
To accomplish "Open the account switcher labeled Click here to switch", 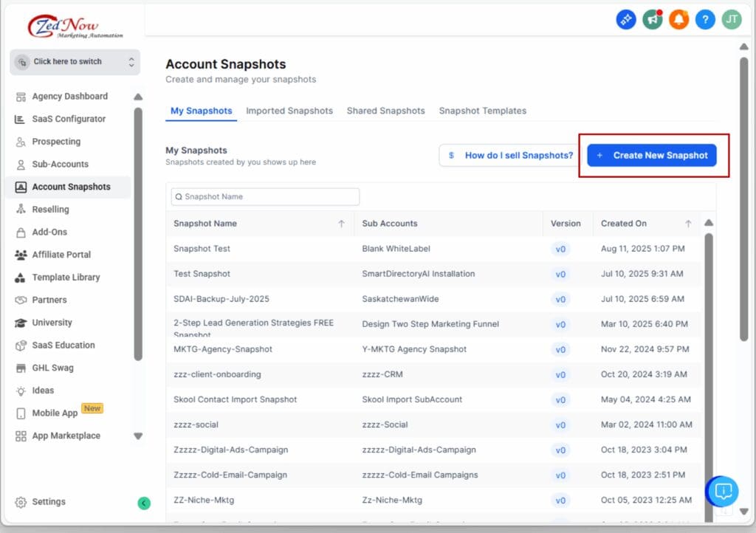I will coord(74,62).
